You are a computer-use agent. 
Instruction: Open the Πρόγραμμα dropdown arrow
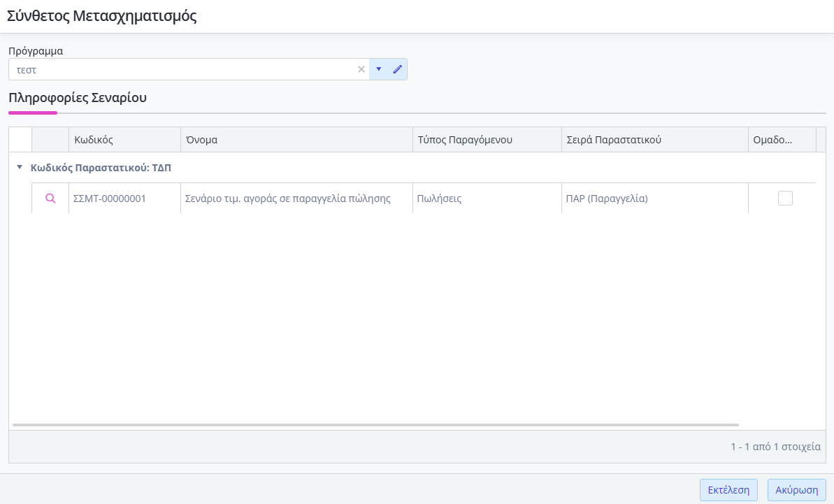pos(378,69)
